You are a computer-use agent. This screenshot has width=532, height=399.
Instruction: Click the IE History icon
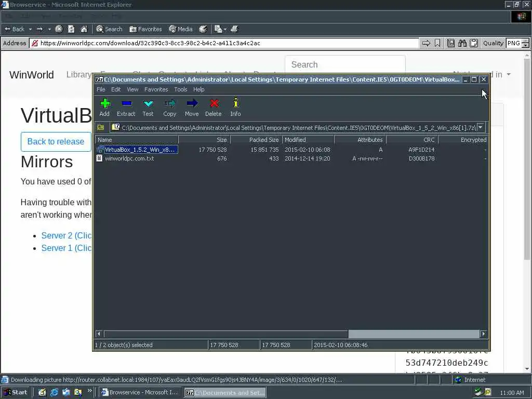[203, 29]
